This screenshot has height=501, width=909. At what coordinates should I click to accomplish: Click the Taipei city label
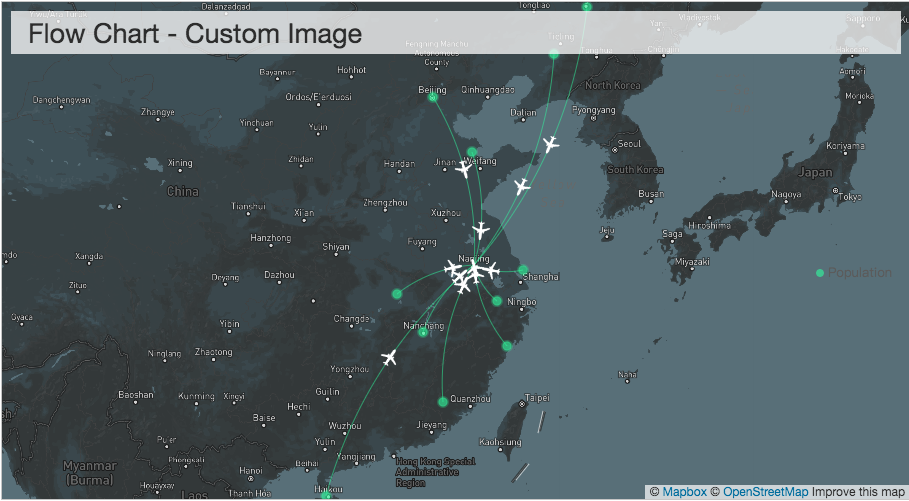pos(537,397)
